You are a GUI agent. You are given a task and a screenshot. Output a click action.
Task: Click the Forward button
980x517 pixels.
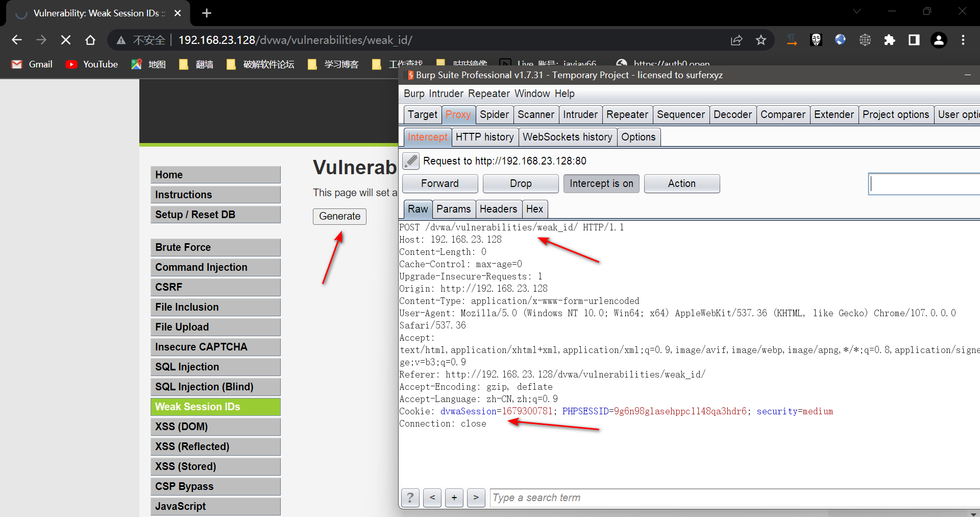pyautogui.click(x=440, y=183)
